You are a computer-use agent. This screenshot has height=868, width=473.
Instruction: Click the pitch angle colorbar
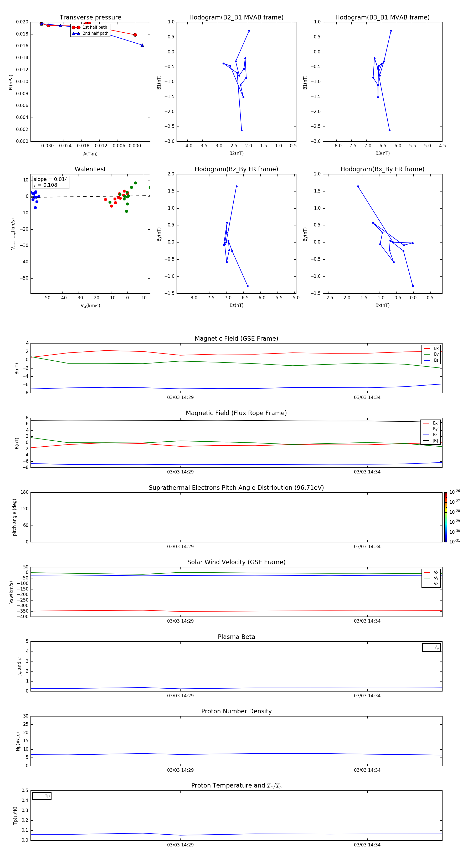[x=446, y=517]
